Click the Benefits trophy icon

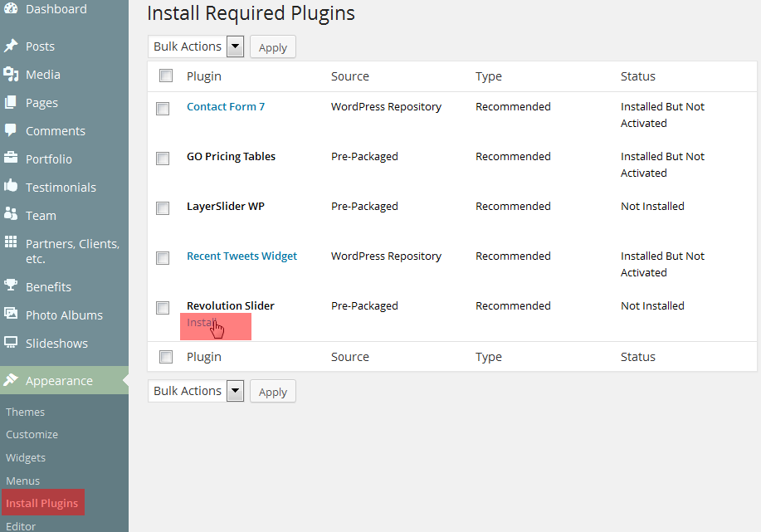click(x=11, y=286)
